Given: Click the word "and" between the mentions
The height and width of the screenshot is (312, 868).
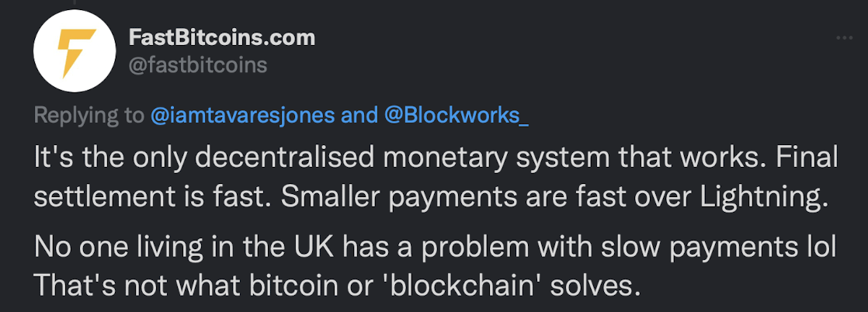Looking at the screenshot, I should click(359, 116).
